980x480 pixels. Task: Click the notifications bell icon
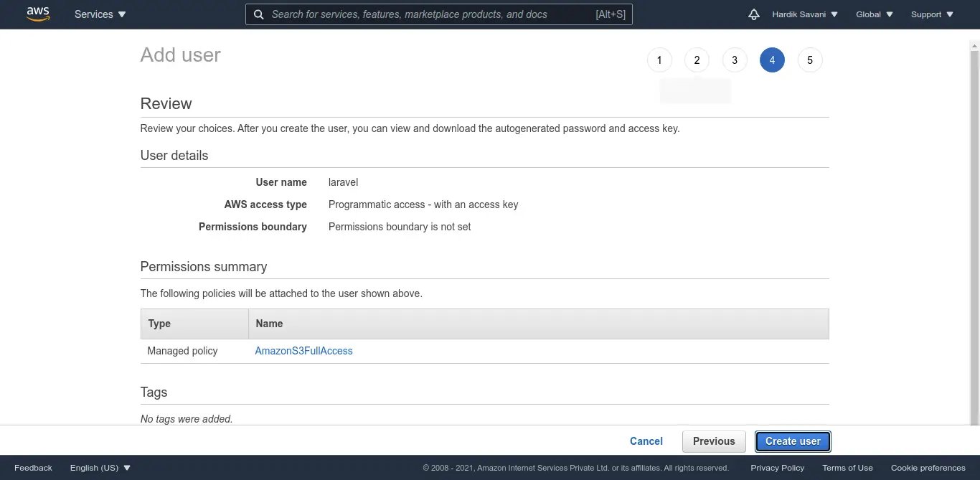pyautogui.click(x=753, y=14)
